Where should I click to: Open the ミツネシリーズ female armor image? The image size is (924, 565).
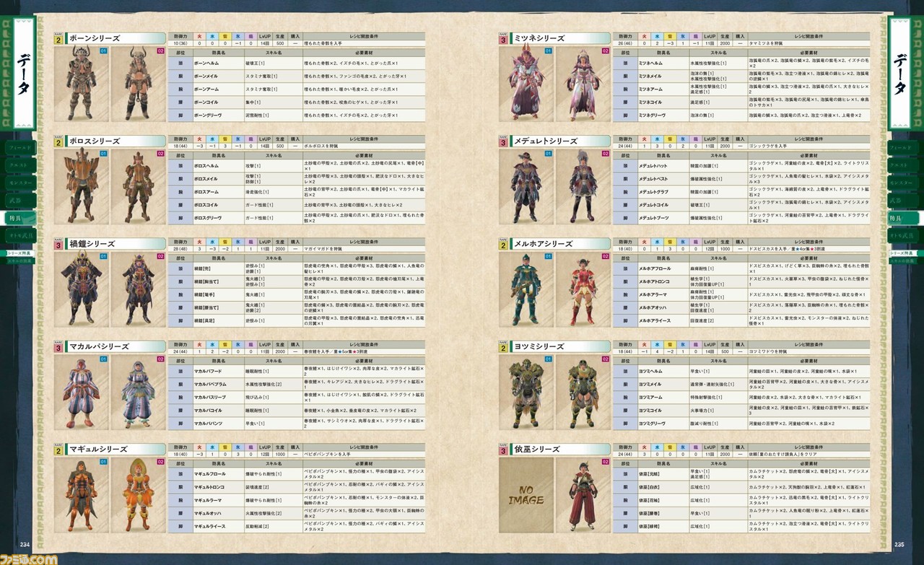(x=583, y=86)
